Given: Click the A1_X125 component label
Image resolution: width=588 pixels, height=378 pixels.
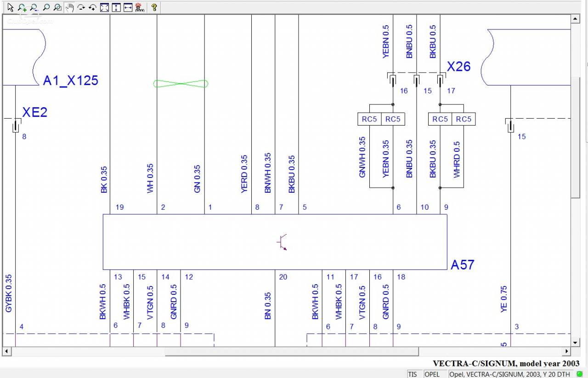Looking at the screenshot, I should (71, 80).
